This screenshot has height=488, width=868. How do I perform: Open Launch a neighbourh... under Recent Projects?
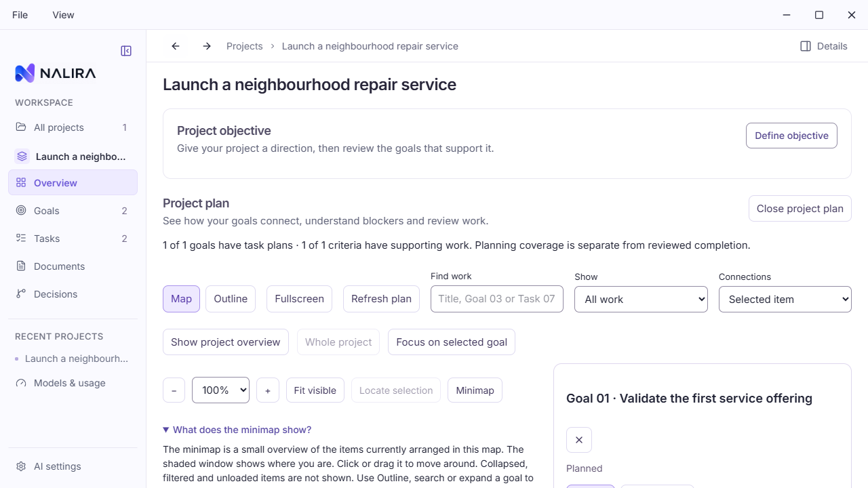click(x=73, y=359)
